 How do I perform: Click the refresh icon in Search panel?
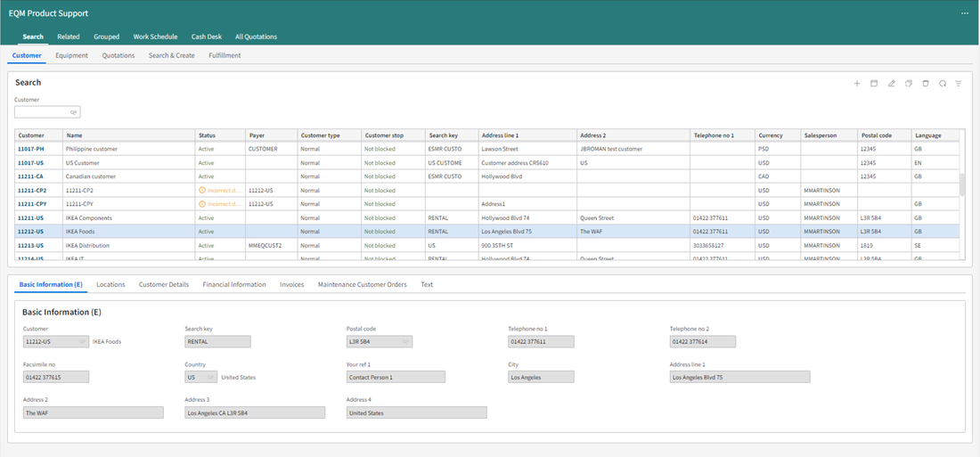pos(943,84)
